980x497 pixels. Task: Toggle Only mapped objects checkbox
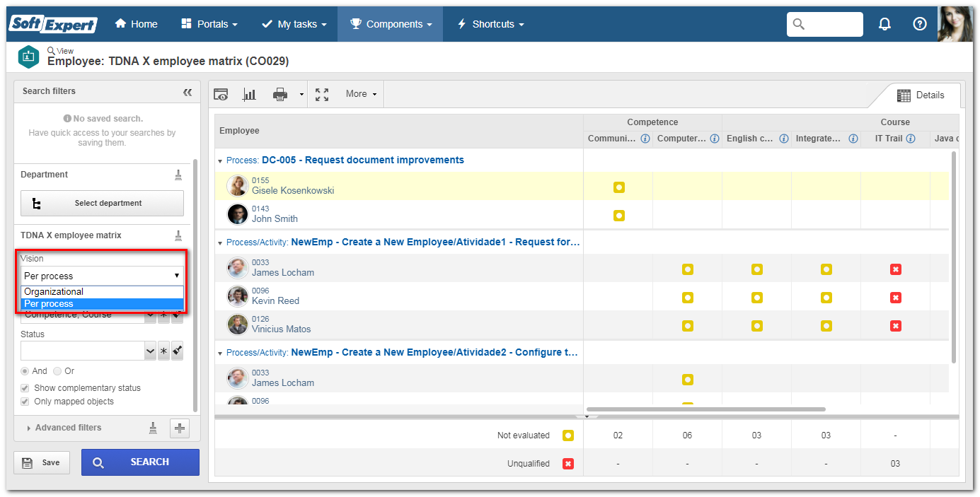pyautogui.click(x=25, y=402)
